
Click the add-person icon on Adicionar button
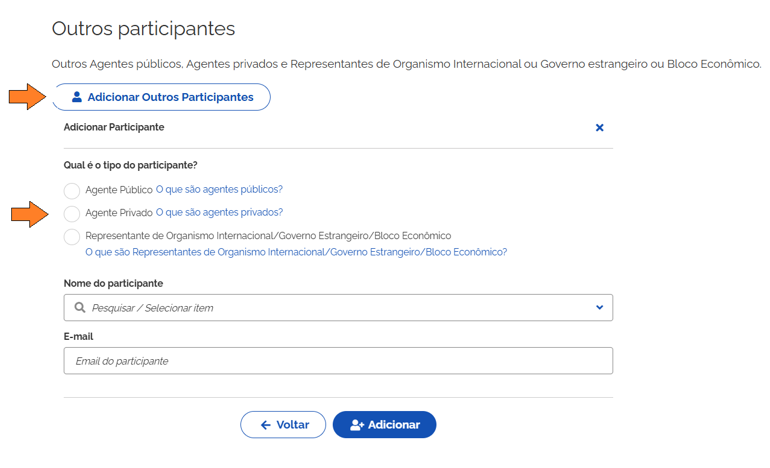(356, 425)
